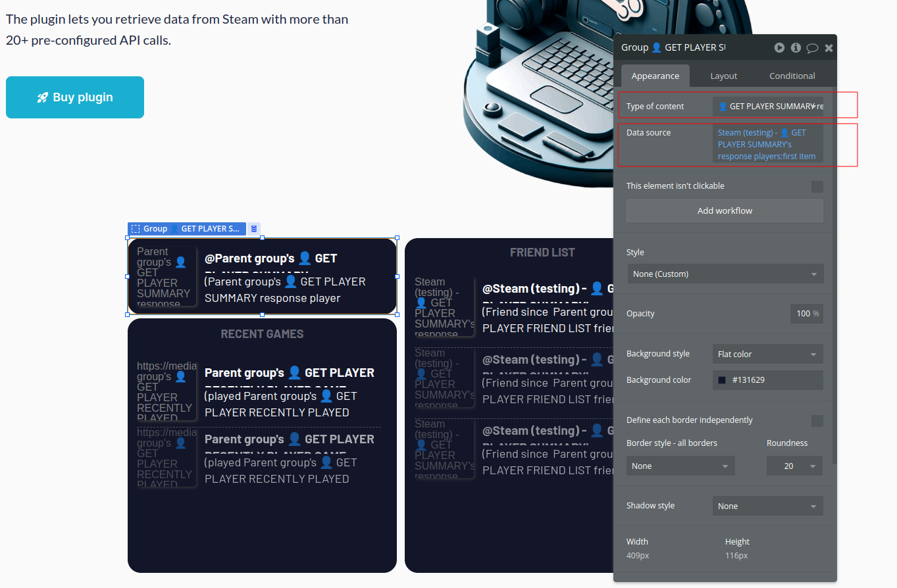Open the info icon in the Group panel header

click(796, 47)
